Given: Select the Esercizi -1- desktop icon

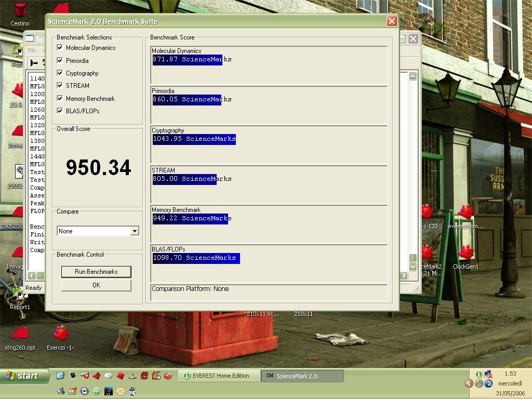Looking at the screenshot, I should click(x=60, y=338).
